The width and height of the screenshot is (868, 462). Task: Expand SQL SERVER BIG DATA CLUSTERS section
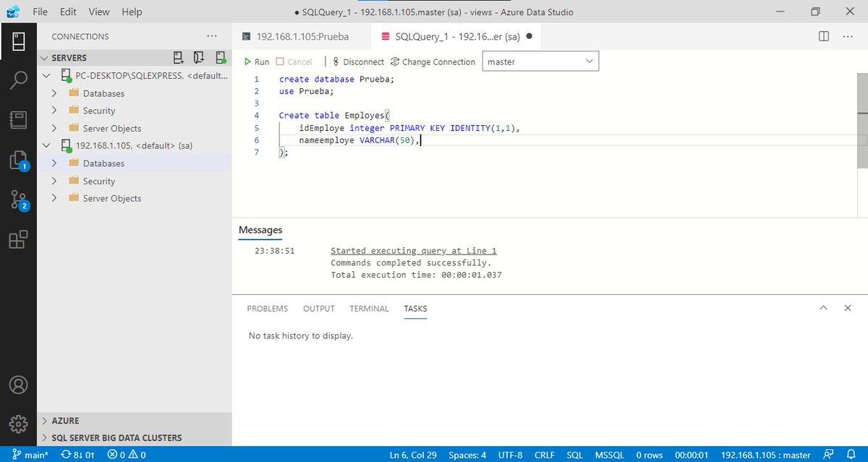pyautogui.click(x=135, y=437)
